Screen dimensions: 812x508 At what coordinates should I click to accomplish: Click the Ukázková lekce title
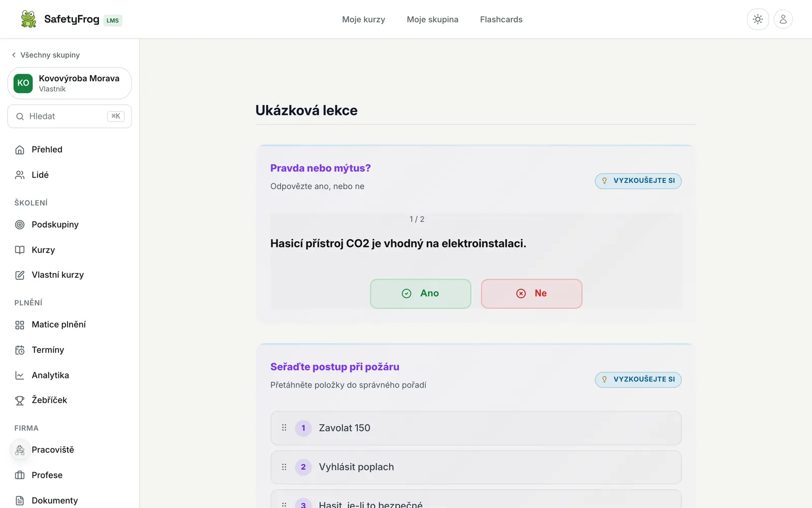pos(307,110)
